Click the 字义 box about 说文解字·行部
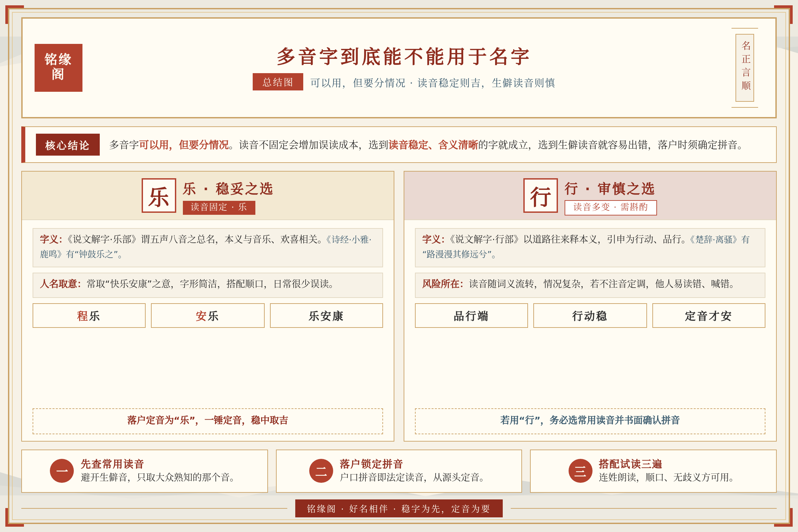798x532 pixels. [x=590, y=247]
